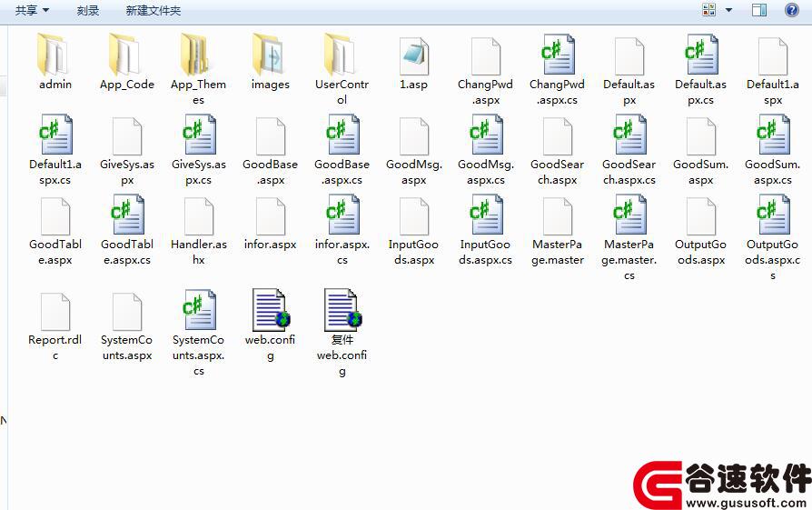Select the infor.aspx file icon

[x=271, y=216]
